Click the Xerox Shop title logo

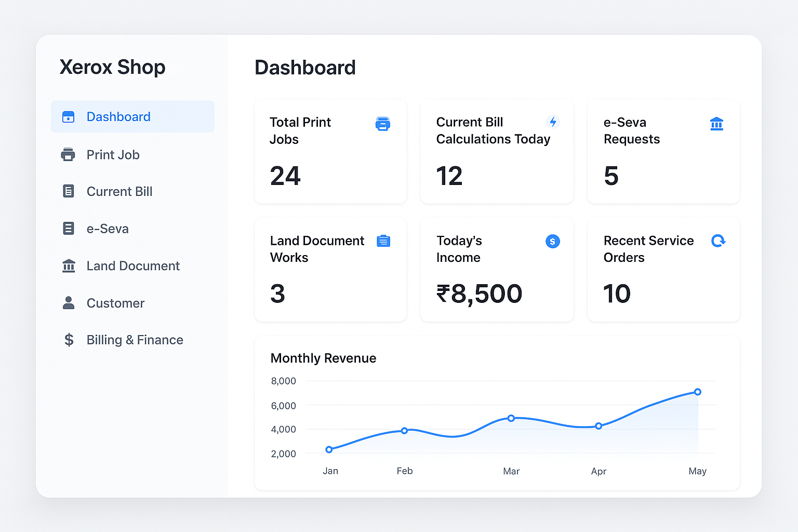tap(112, 68)
